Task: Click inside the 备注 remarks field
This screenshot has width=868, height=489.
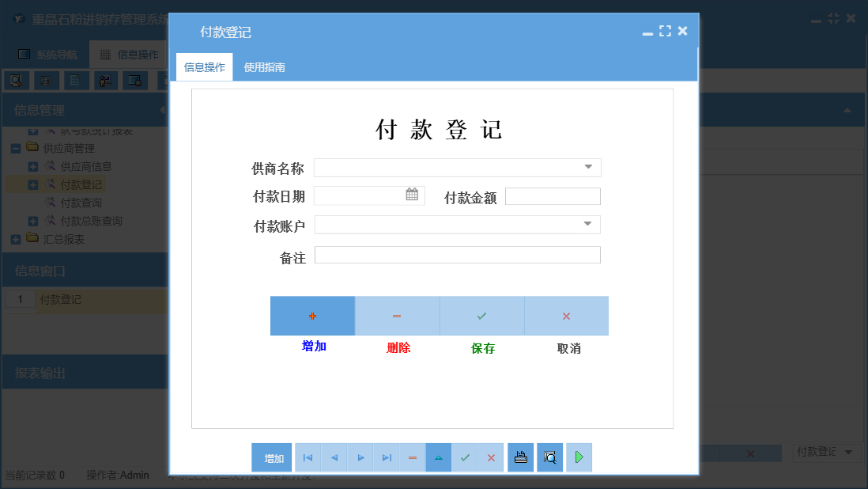Action: point(457,255)
